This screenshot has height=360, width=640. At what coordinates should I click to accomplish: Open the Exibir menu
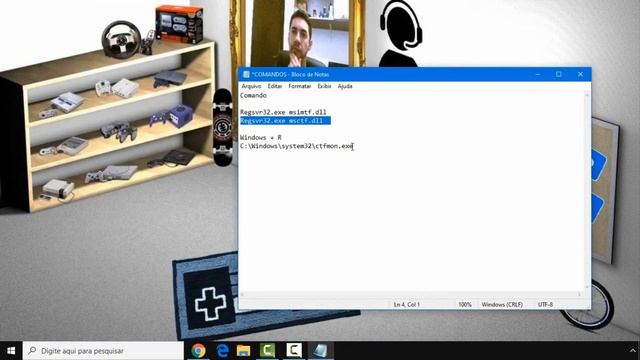pyautogui.click(x=324, y=86)
